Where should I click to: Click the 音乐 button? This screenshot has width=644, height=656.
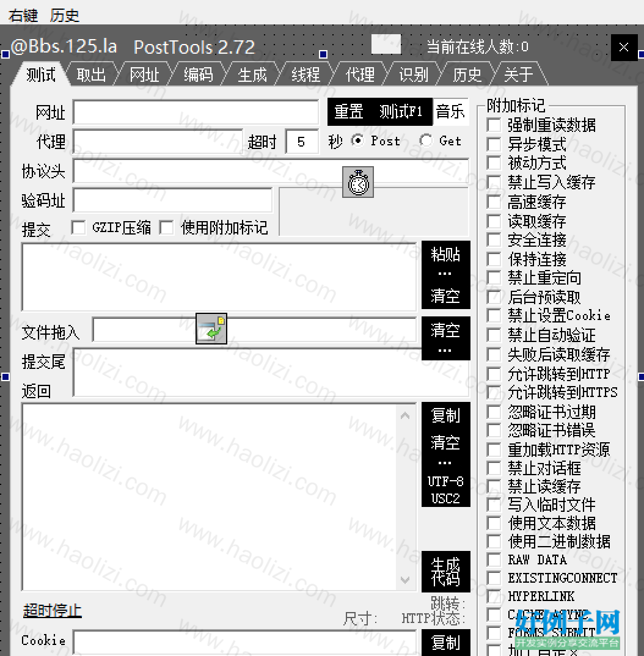click(450, 112)
